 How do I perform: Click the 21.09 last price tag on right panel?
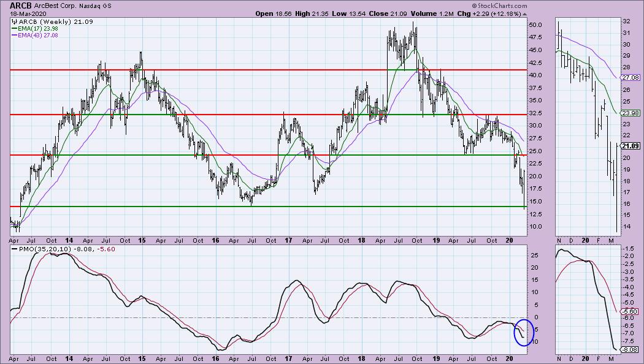tap(630, 146)
